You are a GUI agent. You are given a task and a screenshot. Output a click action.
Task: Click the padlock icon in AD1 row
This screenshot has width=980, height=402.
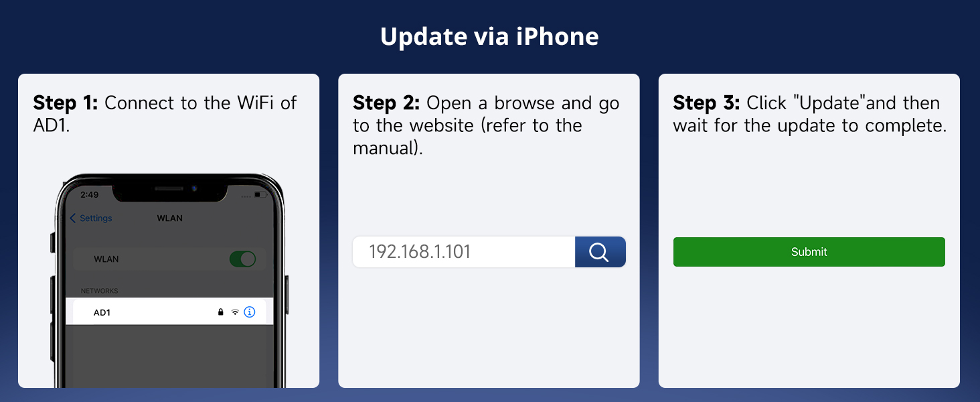point(221,312)
